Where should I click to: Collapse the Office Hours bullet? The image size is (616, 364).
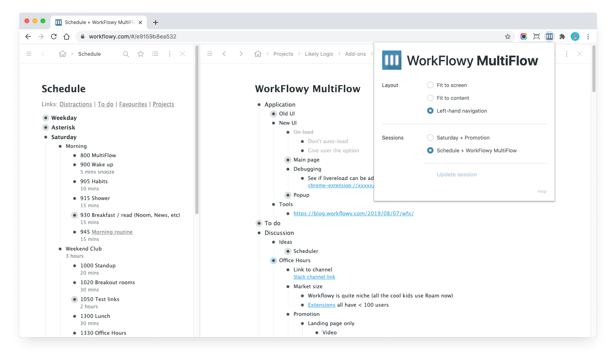click(x=273, y=260)
